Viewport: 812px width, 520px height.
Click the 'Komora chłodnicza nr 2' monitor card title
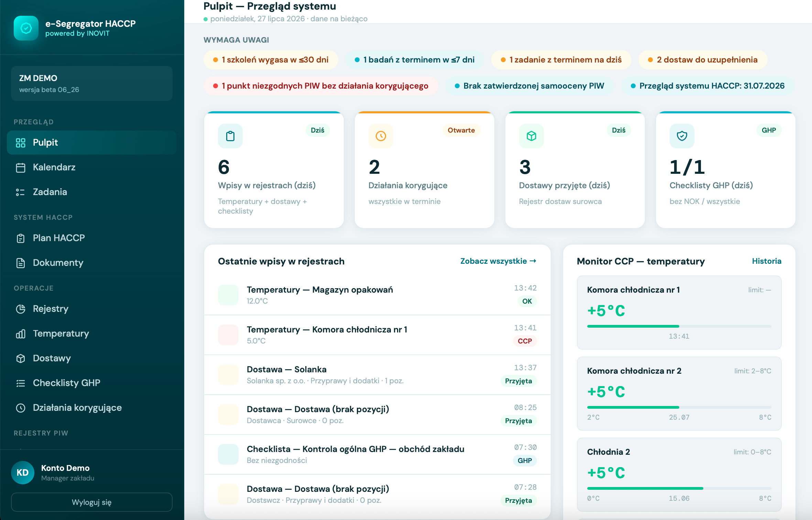634,371
